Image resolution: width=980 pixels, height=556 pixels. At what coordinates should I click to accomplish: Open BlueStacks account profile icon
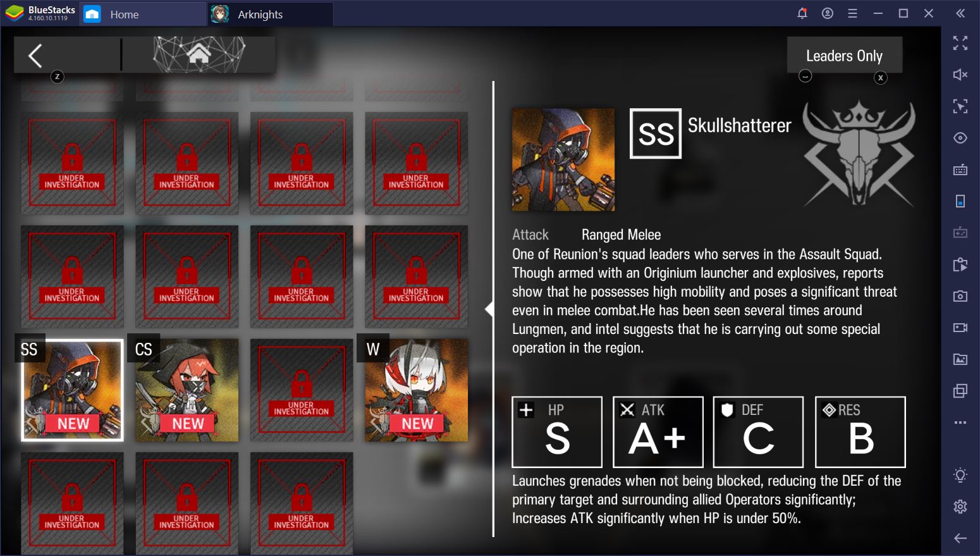click(828, 13)
